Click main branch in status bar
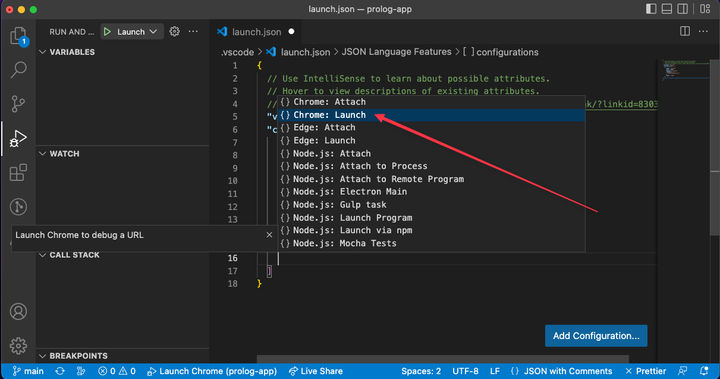This screenshot has height=379, width=720. [28, 371]
